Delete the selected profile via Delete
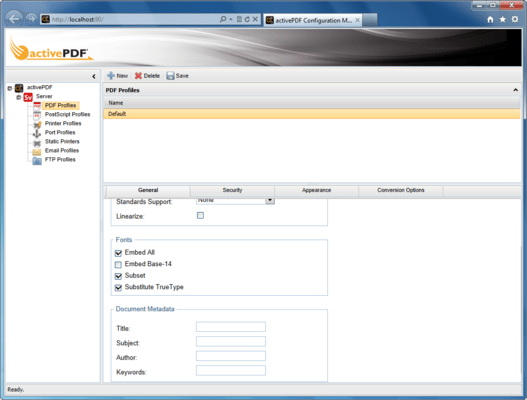This screenshot has width=527, height=400. (x=147, y=76)
